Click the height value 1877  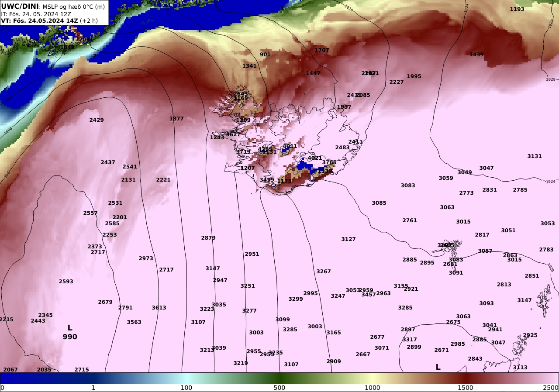tap(176, 119)
